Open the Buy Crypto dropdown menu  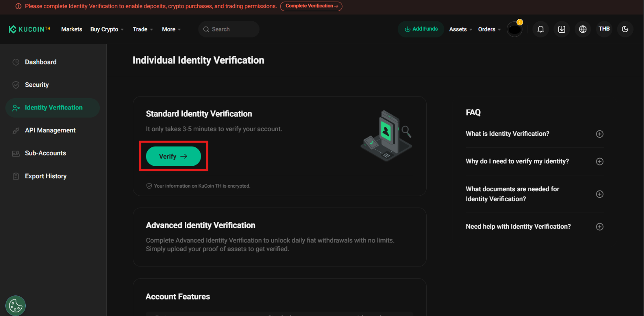coord(107,29)
